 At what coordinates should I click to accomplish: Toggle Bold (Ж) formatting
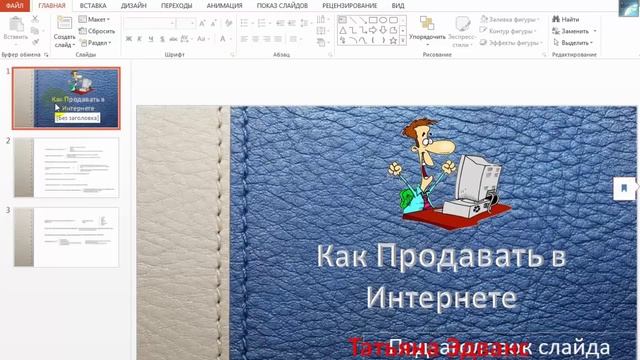tap(129, 39)
